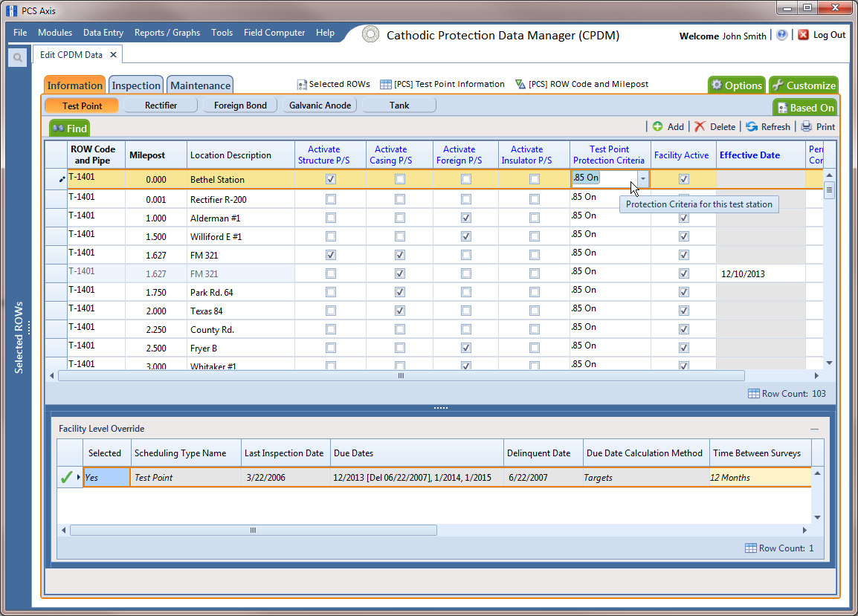Open the Tools menu

click(222, 33)
